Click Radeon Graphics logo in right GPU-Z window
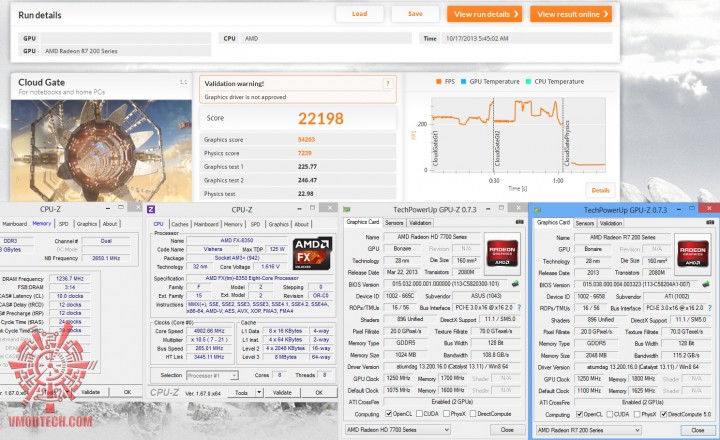 pos(692,252)
